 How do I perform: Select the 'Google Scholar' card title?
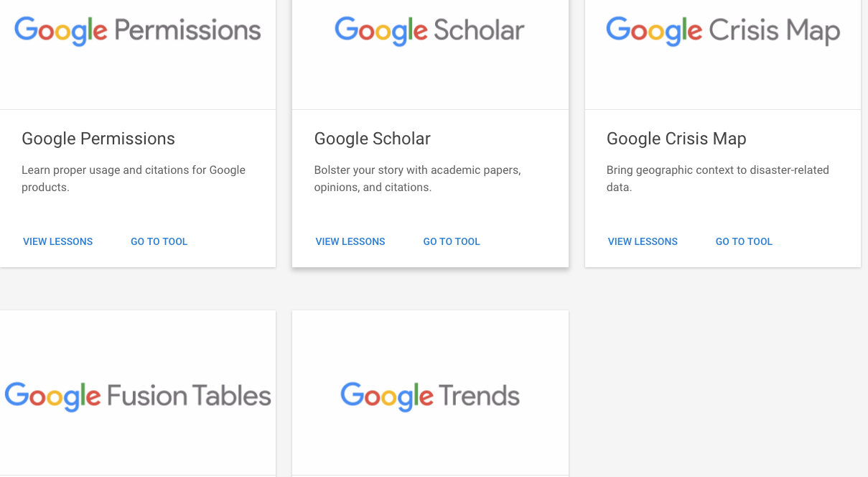pos(372,139)
